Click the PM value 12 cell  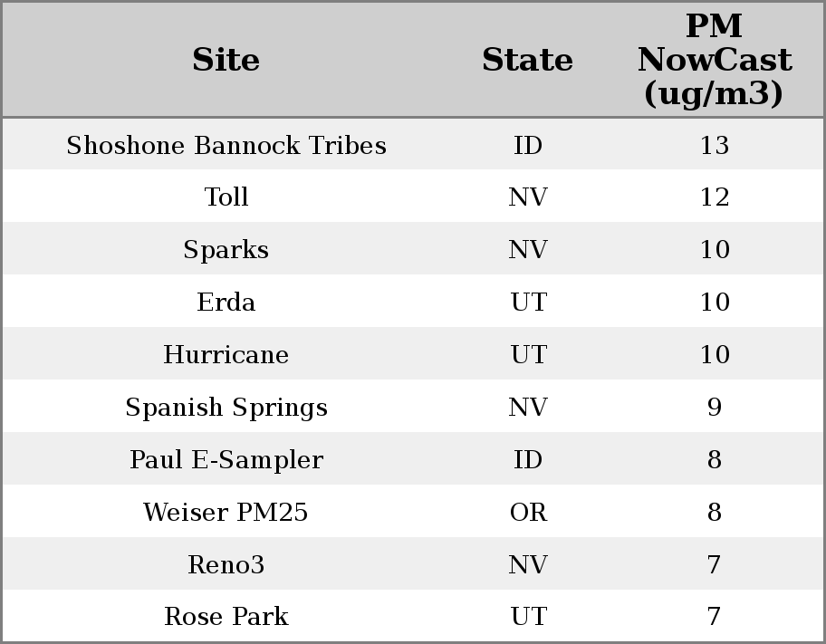click(x=714, y=197)
